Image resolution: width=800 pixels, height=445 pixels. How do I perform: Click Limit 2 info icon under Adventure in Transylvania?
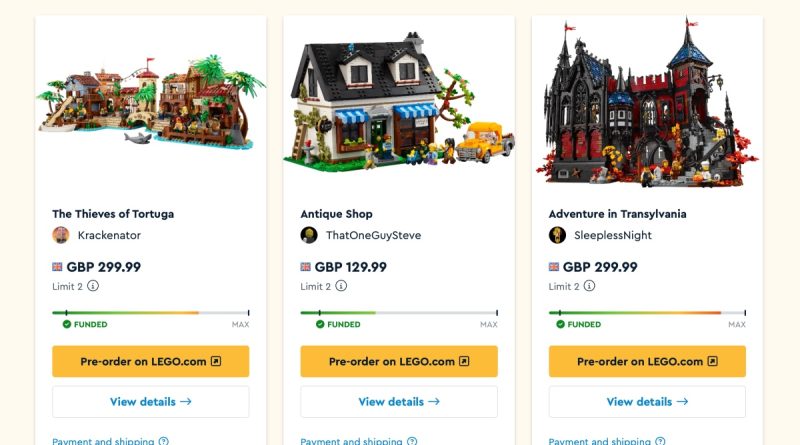(x=589, y=286)
